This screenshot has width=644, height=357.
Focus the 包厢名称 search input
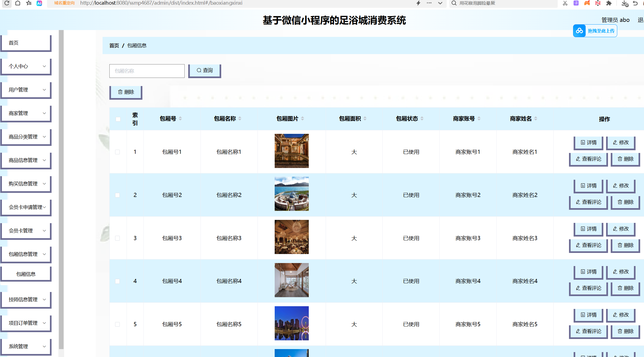pyautogui.click(x=147, y=71)
